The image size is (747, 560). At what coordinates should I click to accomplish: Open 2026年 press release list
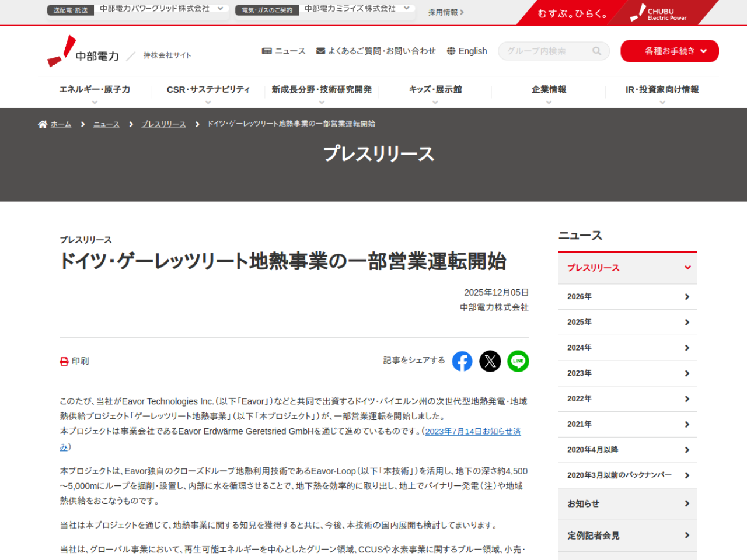(628, 297)
